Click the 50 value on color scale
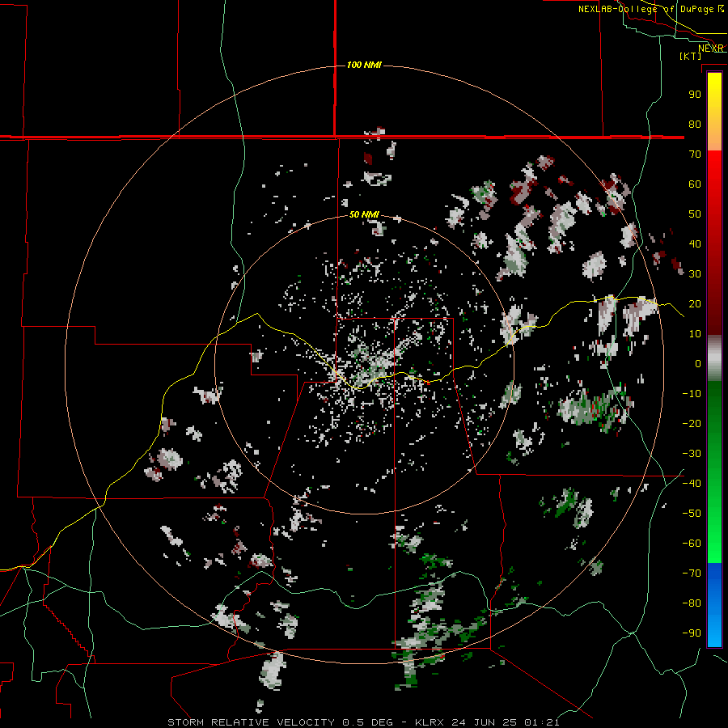 point(695,214)
